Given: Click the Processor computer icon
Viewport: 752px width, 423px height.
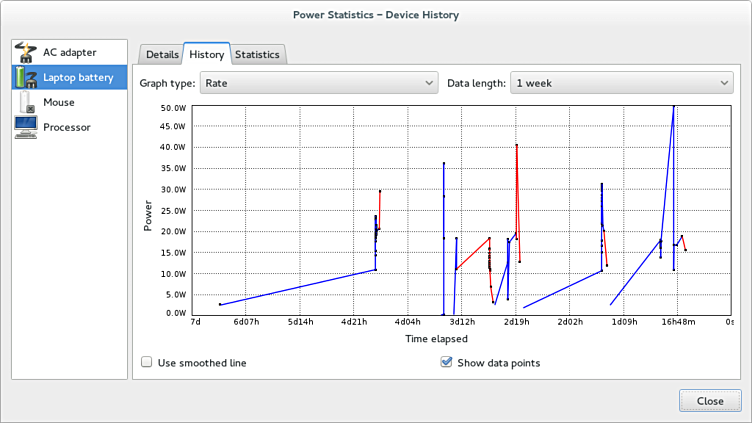Looking at the screenshot, I should [x=26, y=127].
